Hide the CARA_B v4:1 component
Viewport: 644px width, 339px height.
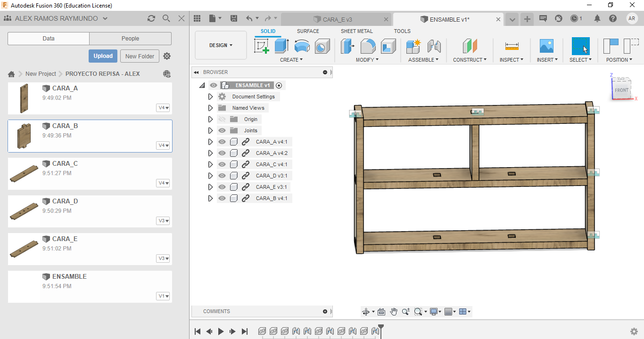[x=222, y=198]
